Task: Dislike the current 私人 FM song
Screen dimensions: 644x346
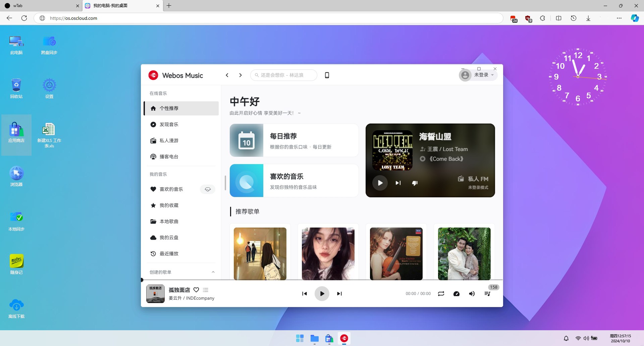Action: coord(415,183)
